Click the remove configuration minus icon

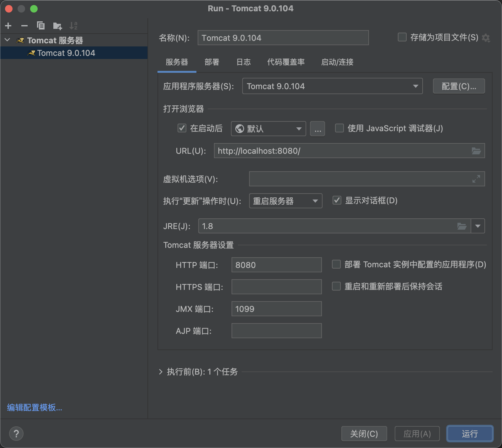pyautogui.click(x=24, y=26)
